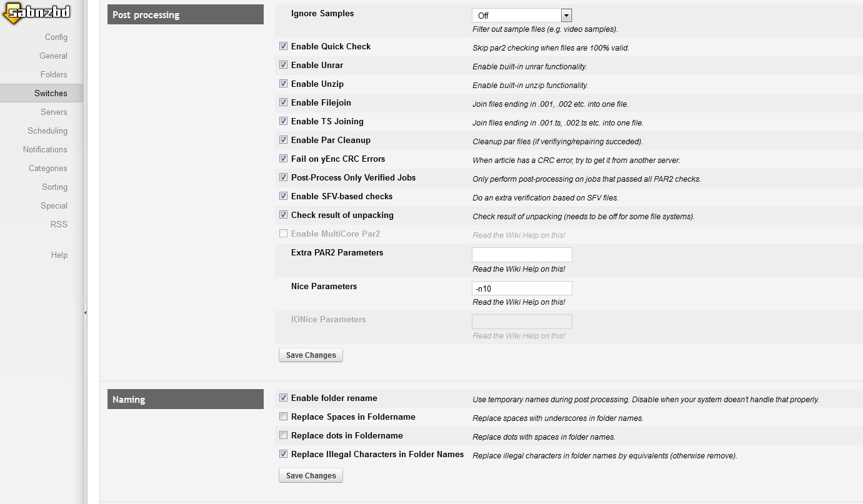The height and width of the screenshot is (504, 863).
Task: Select RSS in the sidebar
Action: point(59,224)
